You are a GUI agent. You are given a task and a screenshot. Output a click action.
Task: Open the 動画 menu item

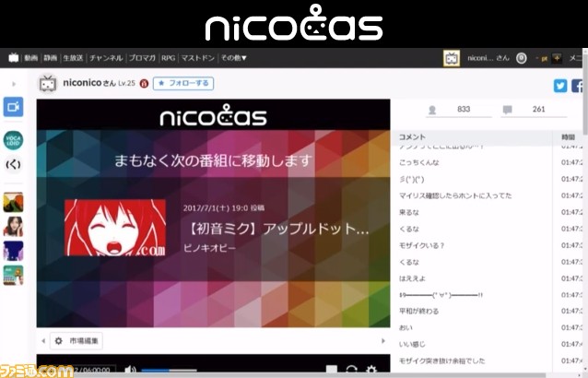(x=31, y=57)
